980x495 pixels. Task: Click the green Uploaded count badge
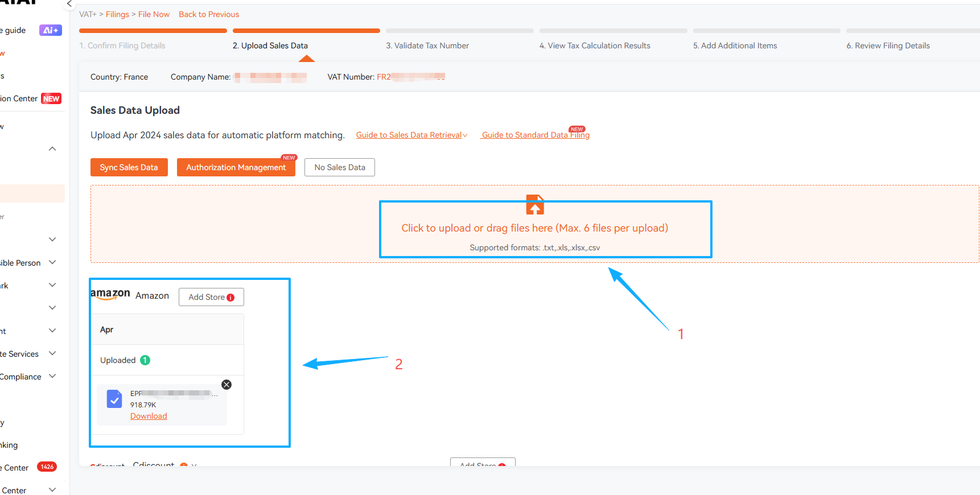coord(145,360)
